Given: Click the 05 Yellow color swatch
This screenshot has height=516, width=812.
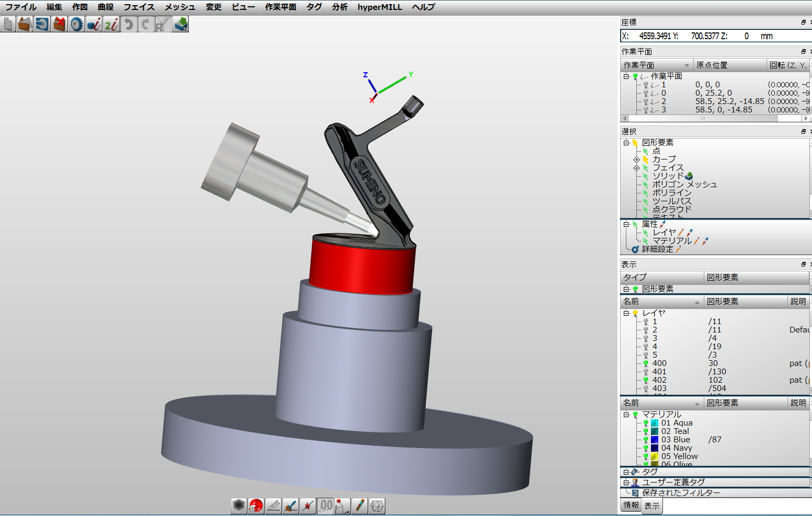Looking at the screenshot, I should click(655, 456).
